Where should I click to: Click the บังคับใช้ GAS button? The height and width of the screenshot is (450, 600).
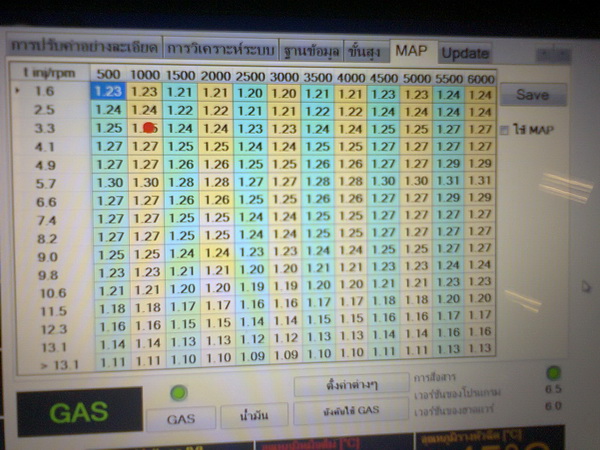click(351, 411)
